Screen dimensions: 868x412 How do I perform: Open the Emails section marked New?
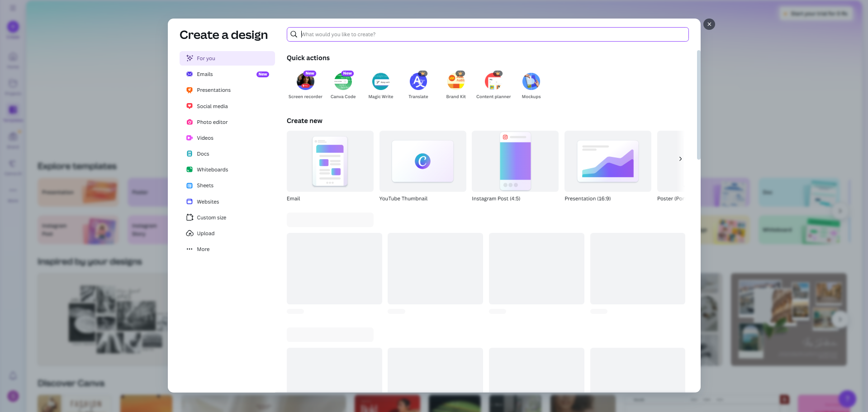(204, 74)
